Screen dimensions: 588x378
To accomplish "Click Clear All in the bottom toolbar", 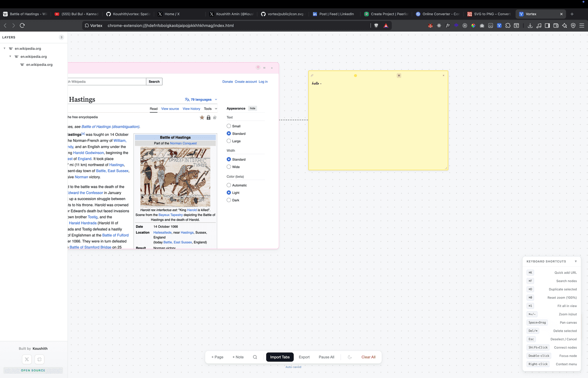I will tap(368, 357).
